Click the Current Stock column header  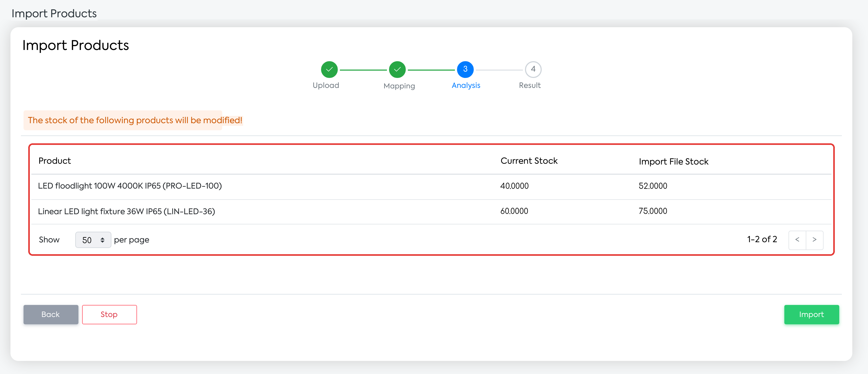tap(529, 161)
